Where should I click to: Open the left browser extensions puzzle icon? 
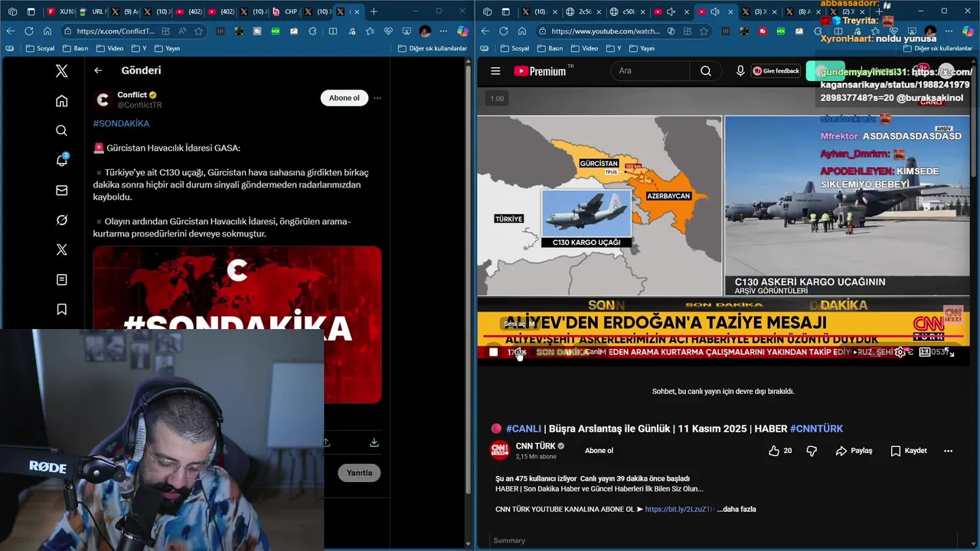click(313, 31)
